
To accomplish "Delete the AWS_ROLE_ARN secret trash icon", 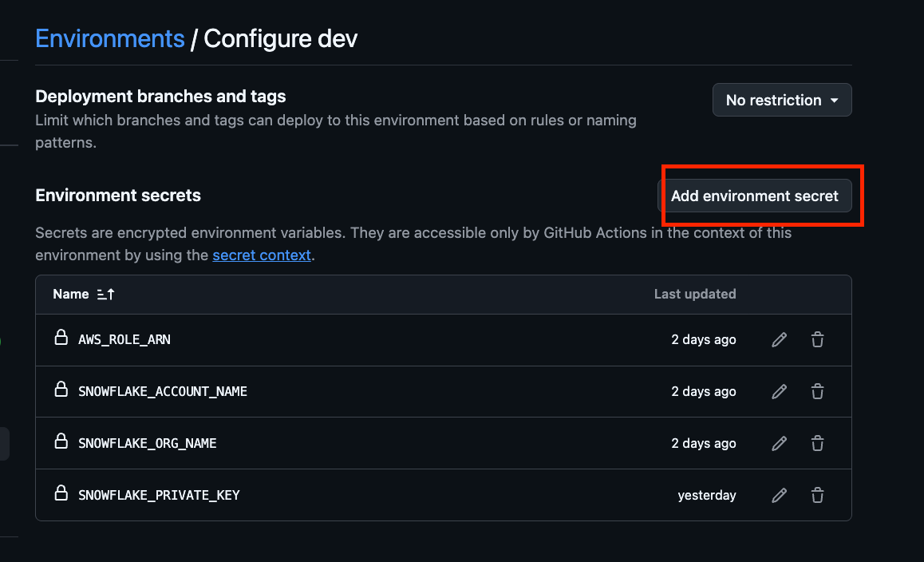I will (817, 340).
